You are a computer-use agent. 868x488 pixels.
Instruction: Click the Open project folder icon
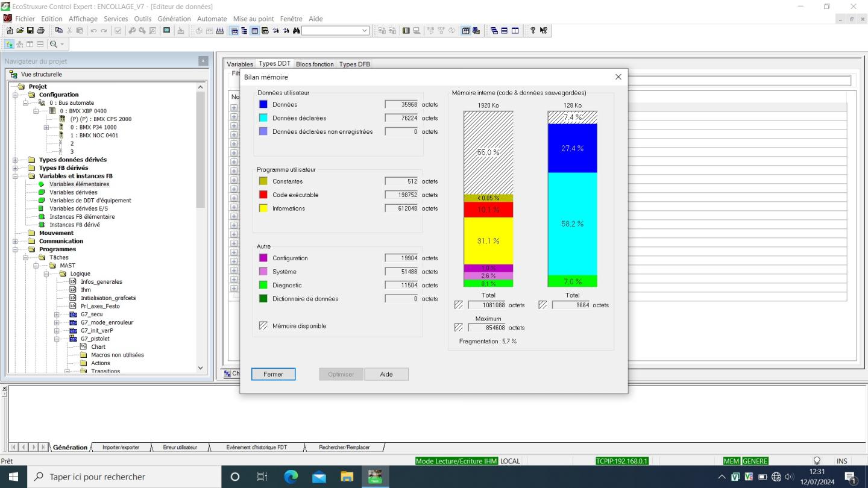(x=20, y=31)
